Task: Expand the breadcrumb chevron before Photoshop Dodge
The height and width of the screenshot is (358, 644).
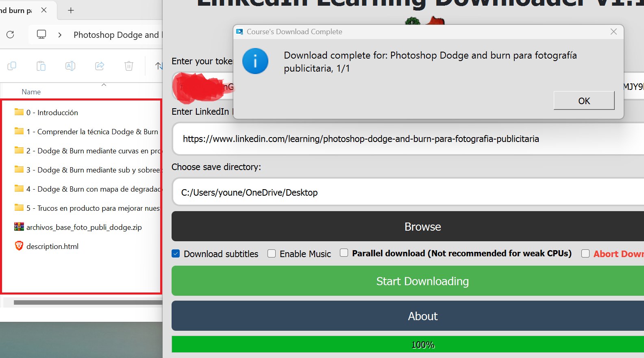Action: tap(60, 35)
